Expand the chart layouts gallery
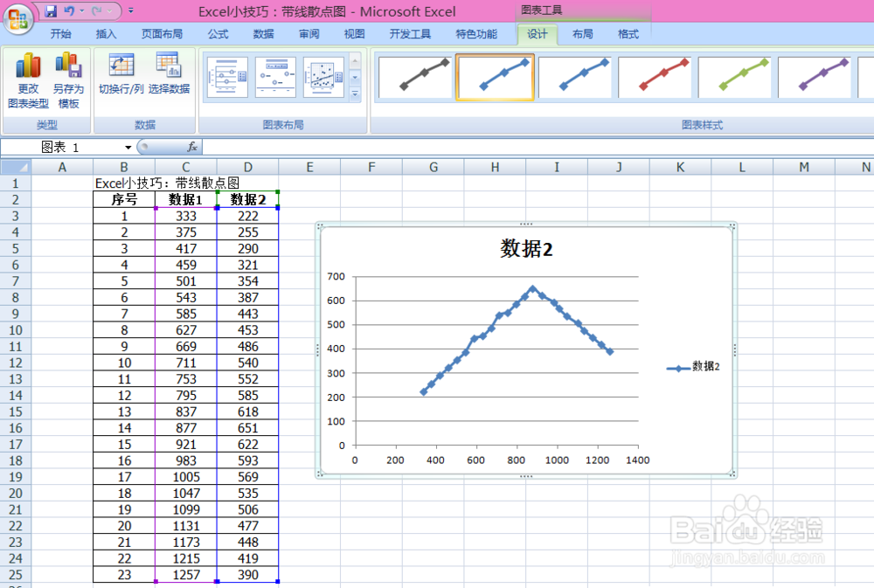The width and height of the screenshot is (874, 588). pyautogui.click(x=355, y=94)
